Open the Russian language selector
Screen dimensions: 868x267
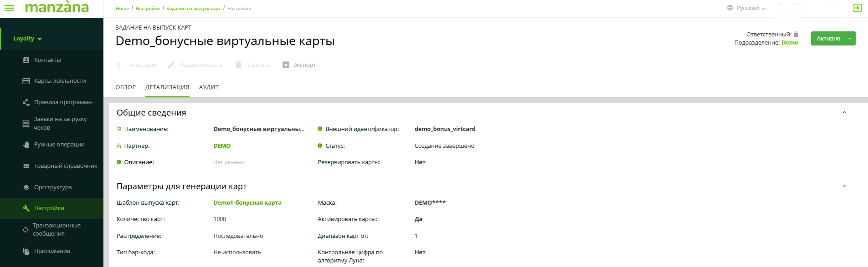click(x=746, y=8)
